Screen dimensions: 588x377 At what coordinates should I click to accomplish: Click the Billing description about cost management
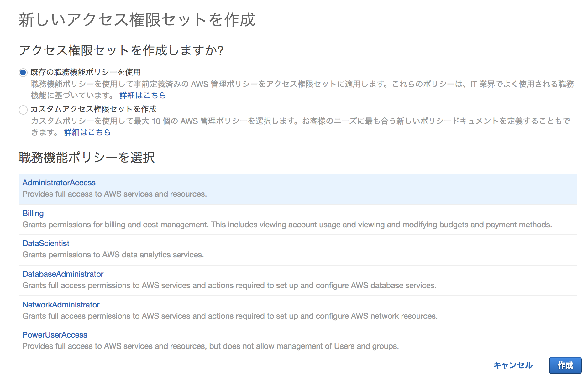tap(287, 225)
